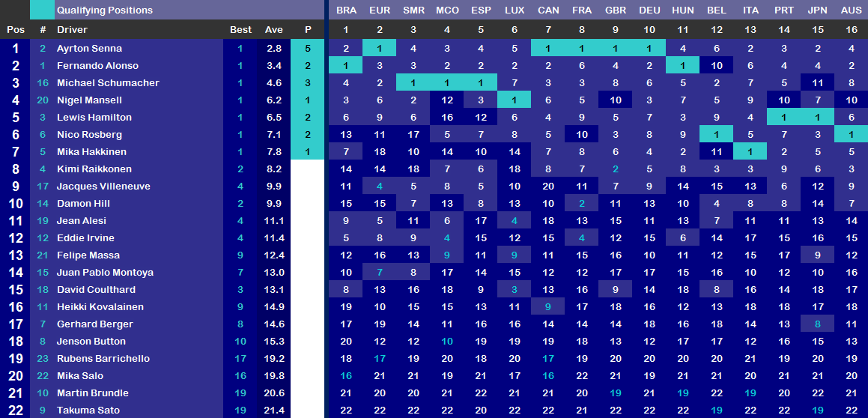Click Ayrton Senna's average value 2.8
This screenshot has width=868, height=418.
click(274, 49)
